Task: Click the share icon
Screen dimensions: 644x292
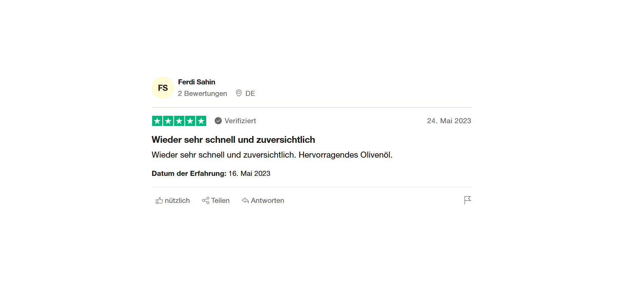Action: [206, 201]
